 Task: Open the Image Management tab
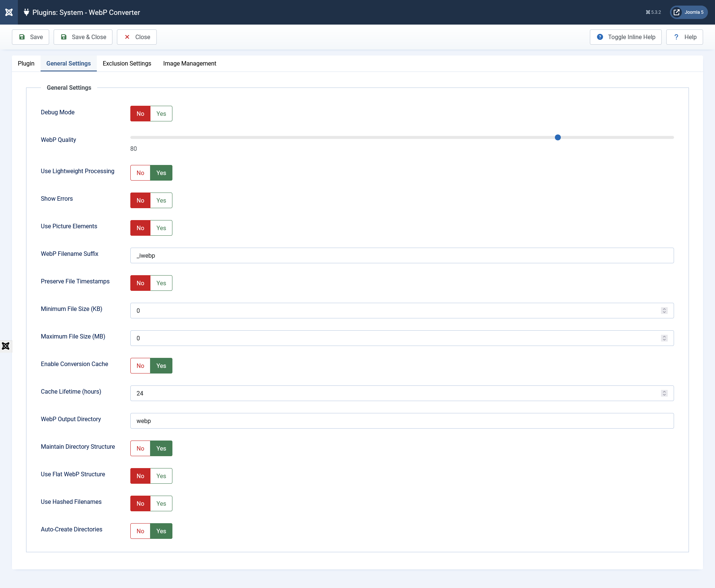(190, 63)
